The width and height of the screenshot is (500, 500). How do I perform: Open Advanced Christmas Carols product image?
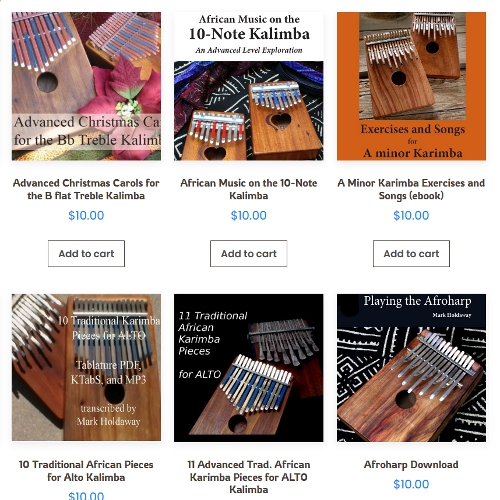click(86, 86)
